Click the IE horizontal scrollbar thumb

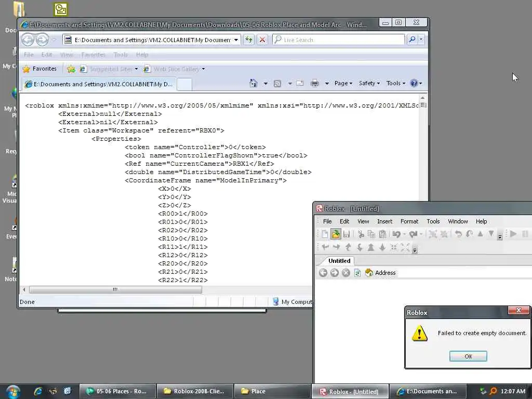115,289
